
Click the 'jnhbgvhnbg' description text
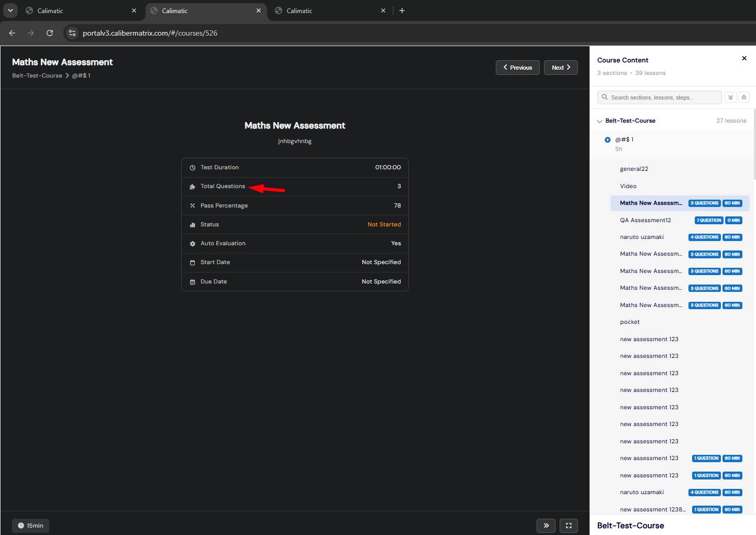point(295,141)
